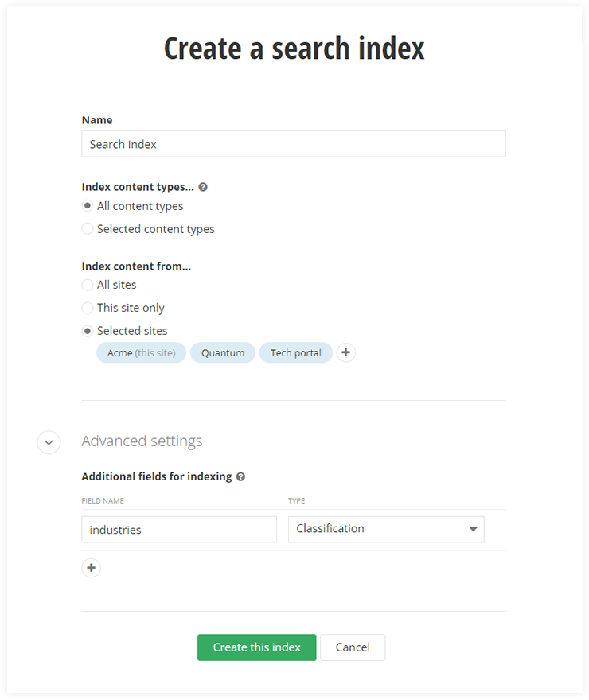Select the Selected sites radio button
This screenshot has height=700, width=589.
pyautogui.click(x=88, y=331)
